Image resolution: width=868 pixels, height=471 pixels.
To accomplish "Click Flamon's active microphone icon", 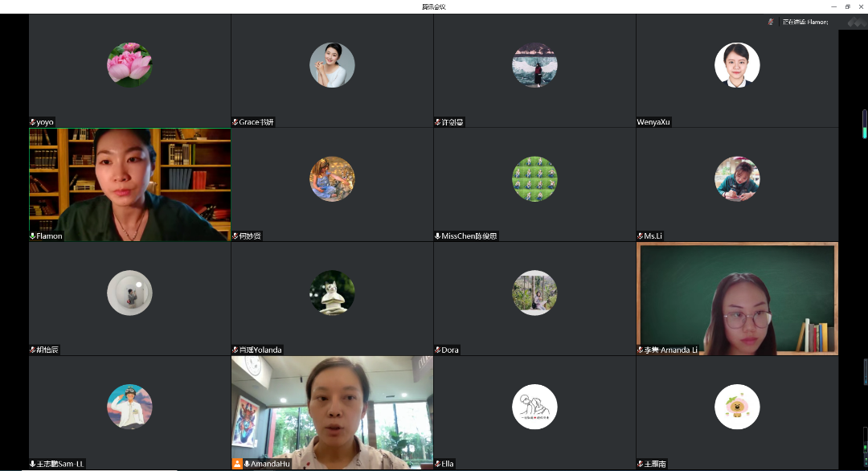I will click(x=33, y=236).
